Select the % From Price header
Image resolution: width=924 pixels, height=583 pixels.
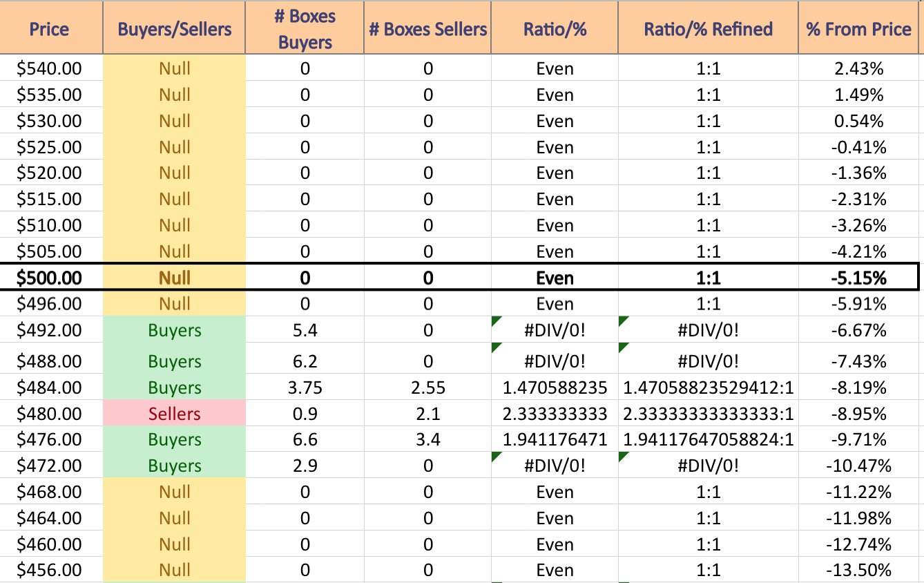click(858, 29)
